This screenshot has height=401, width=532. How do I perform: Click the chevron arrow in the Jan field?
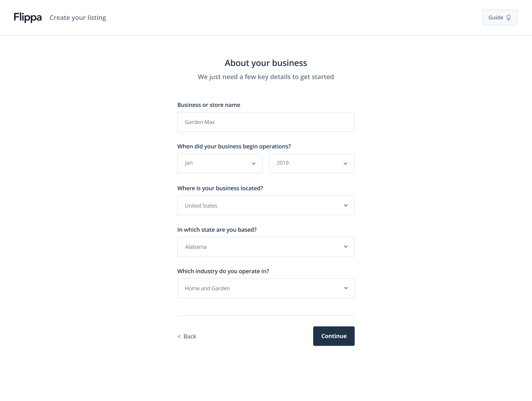tap(254, 163)
